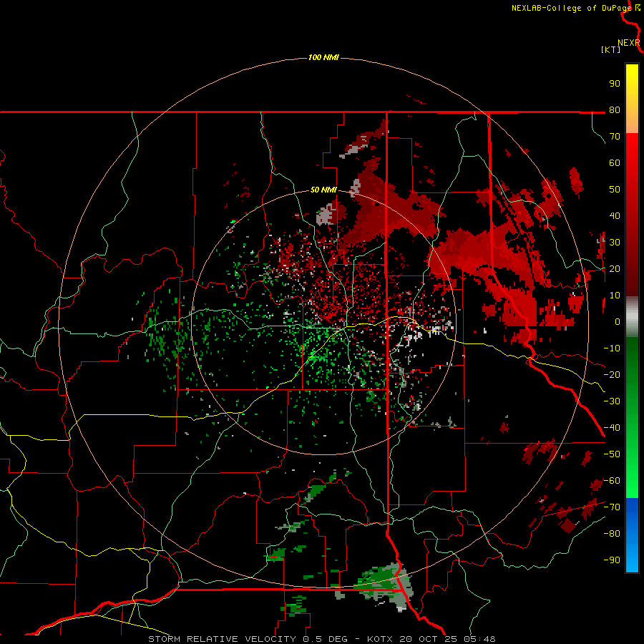Screen dimensions: 644x644
Task: Pick the yellow top segment of velocity color bar
Action: (632, 99)
